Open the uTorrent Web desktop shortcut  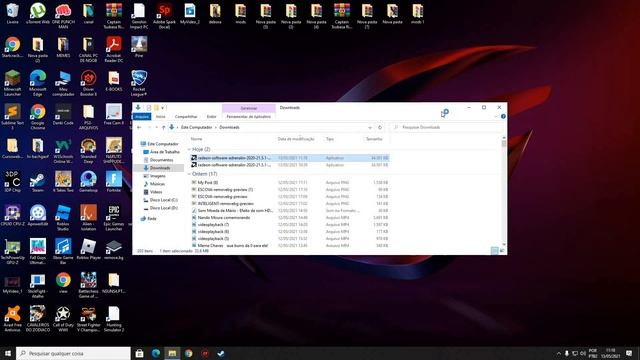38,13
